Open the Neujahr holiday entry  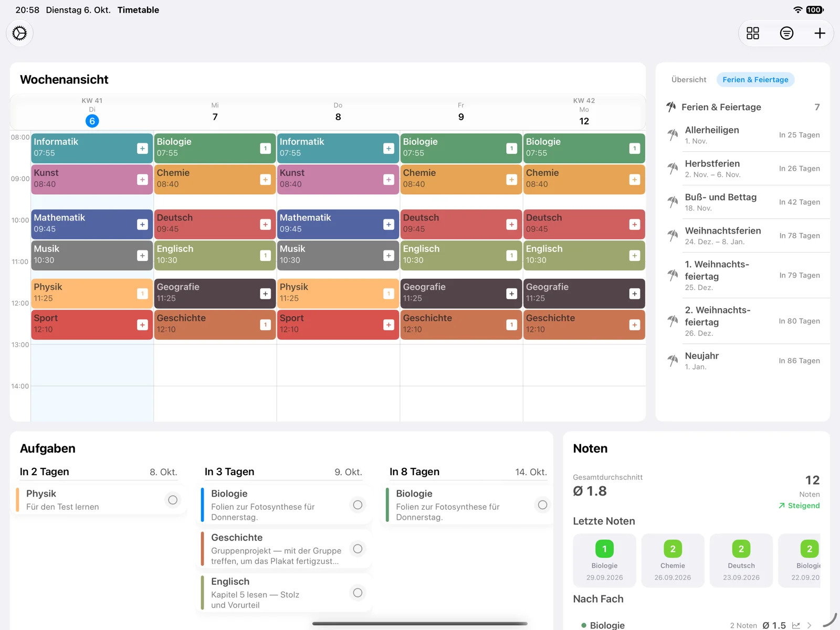[x=743, y=361]
